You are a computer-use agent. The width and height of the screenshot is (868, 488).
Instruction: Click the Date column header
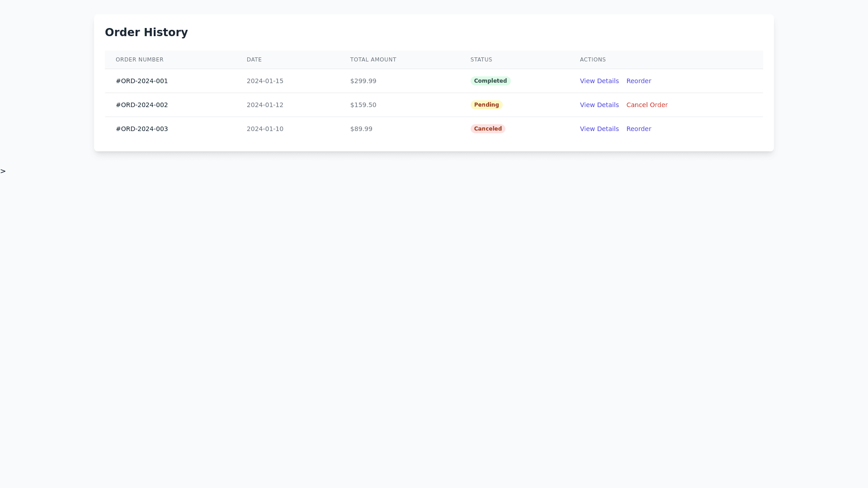pos(254,60)
